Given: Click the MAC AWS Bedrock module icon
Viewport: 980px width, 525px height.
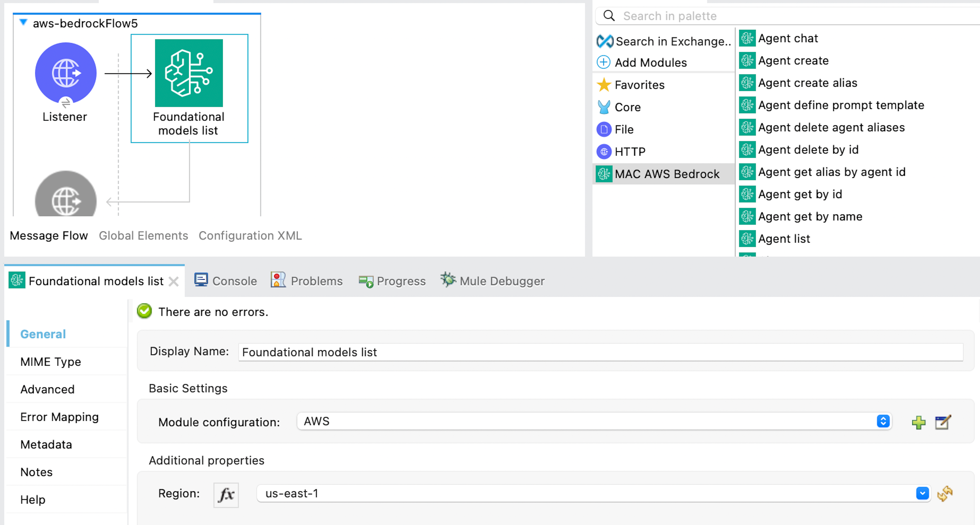Looking at the screenshot, I should click(x=604, y=174).
